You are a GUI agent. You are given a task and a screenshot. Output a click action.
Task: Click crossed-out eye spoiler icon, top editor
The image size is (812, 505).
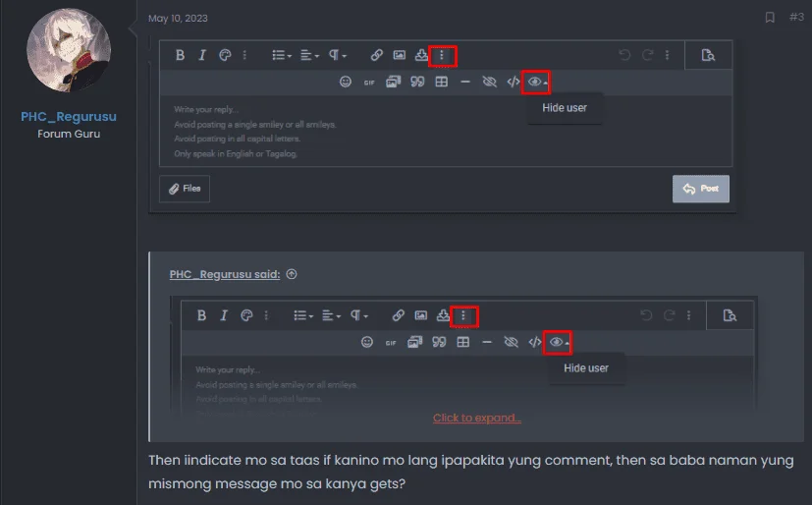pyautogui.click(x=489, y=82)
